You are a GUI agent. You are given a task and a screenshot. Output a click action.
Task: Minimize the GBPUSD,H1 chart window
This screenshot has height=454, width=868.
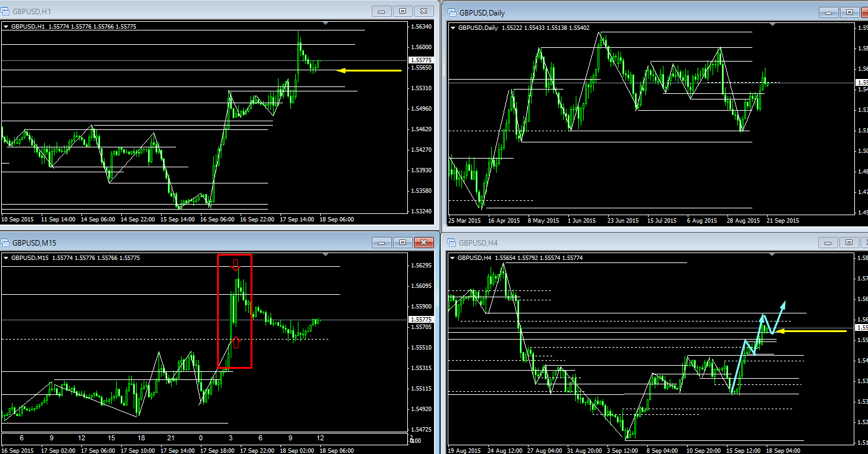[x=381, y=11]
